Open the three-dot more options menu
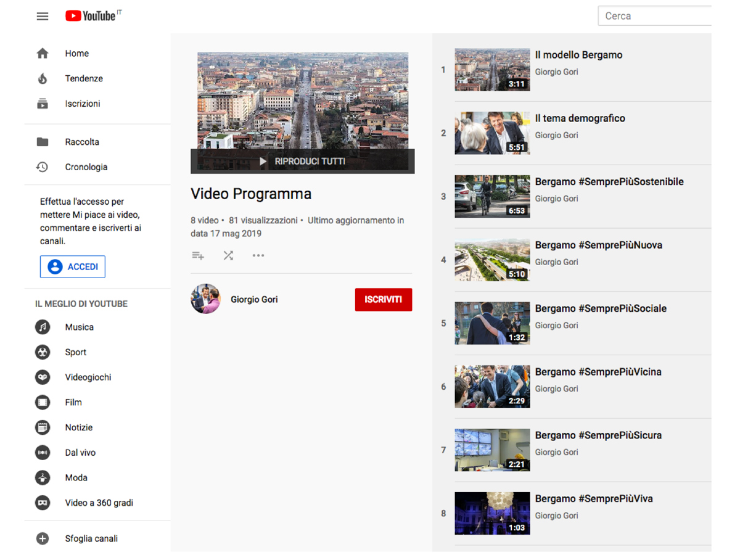 [x=258, y=255]
